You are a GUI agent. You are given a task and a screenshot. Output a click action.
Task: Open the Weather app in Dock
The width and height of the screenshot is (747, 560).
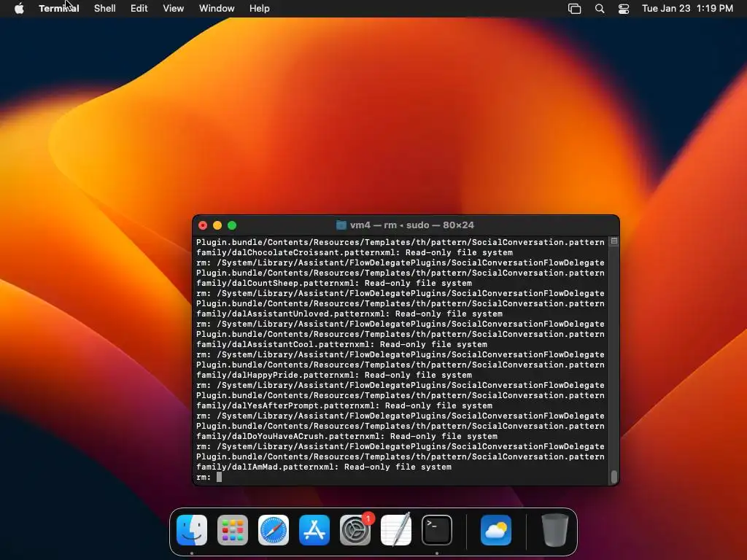pyautogui.click(x=496, y=530)
